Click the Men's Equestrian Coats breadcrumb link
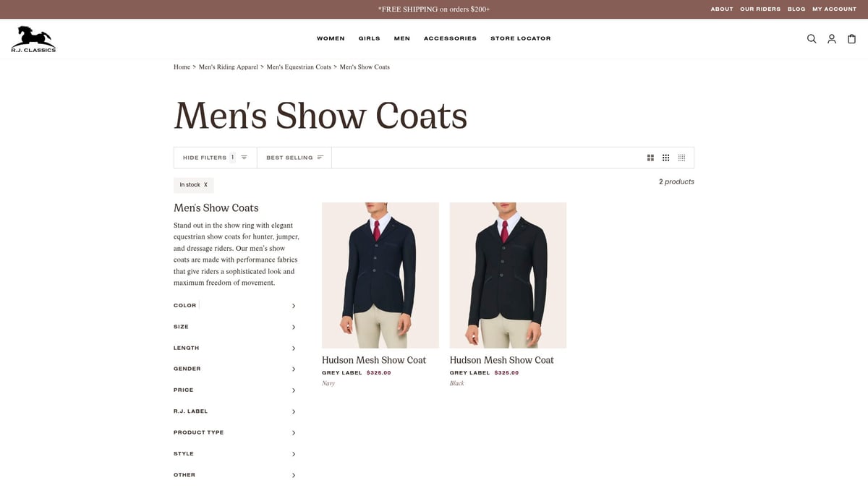 [299, 66]
